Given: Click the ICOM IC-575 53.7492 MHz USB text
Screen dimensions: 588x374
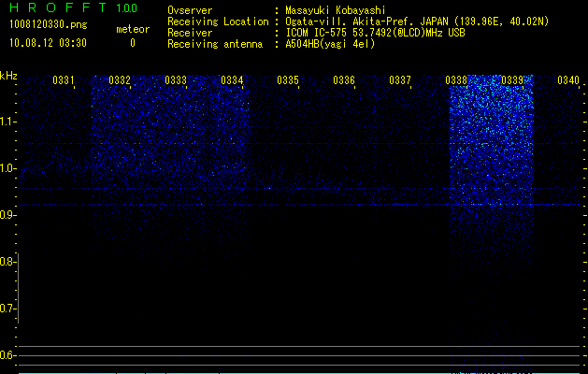Looking at the screenshot, I should pos(375,33).
